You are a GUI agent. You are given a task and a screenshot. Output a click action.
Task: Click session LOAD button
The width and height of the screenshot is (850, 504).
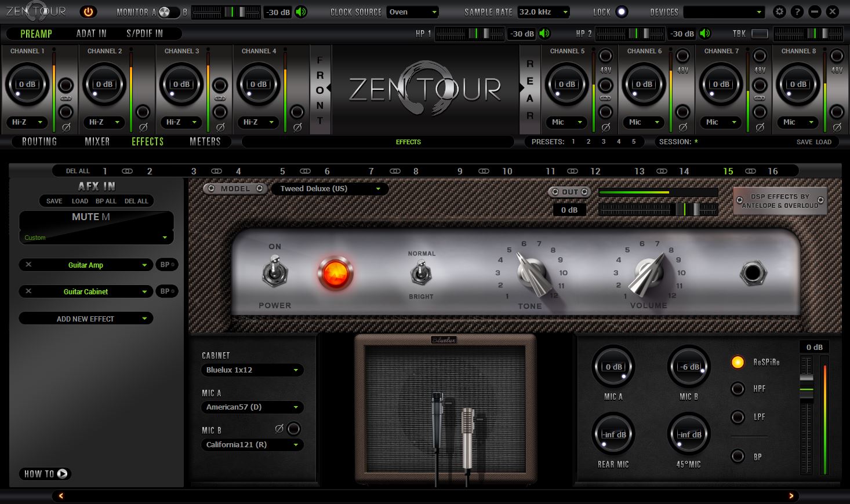pyautogui.click(x=823, y=142)
